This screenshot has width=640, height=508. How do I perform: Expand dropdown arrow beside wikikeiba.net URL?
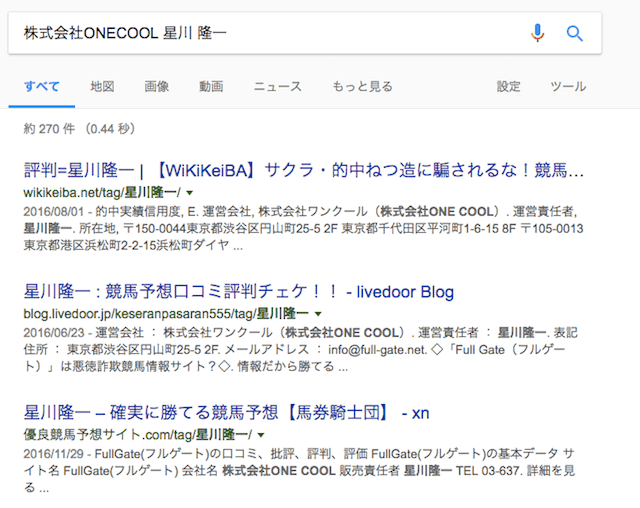click(x=189, y=193)
